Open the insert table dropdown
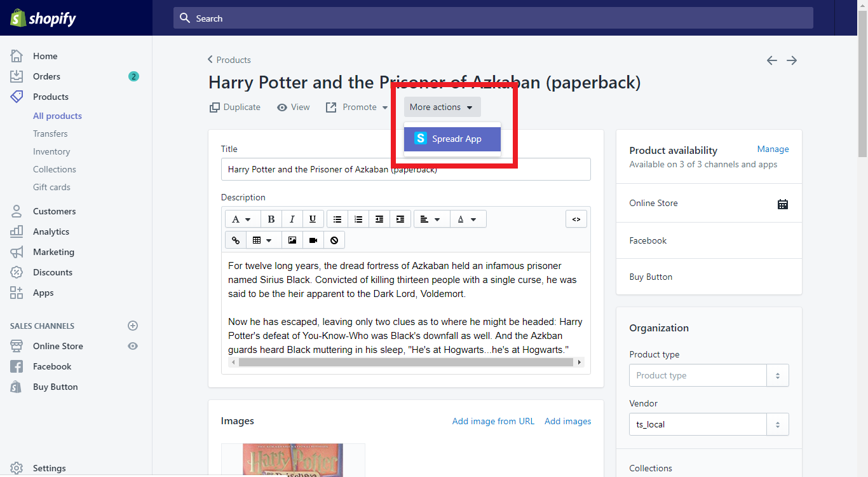This screenshot has height=477, width=868. coord(262,240)
